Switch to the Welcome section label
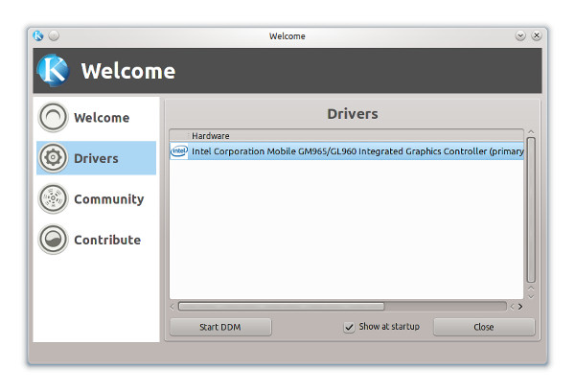Screen dimensions: 575x392 tap(102, 118)
